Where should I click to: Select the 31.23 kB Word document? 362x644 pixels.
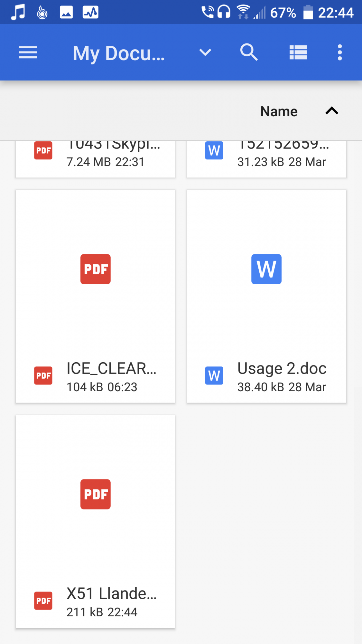pos(266,159)
